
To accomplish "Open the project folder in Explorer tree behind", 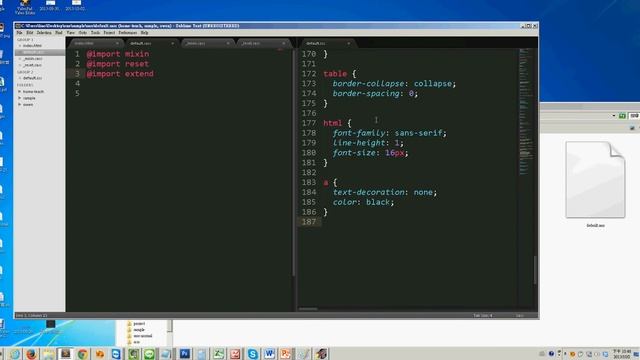I will click(x=139, y=324).
